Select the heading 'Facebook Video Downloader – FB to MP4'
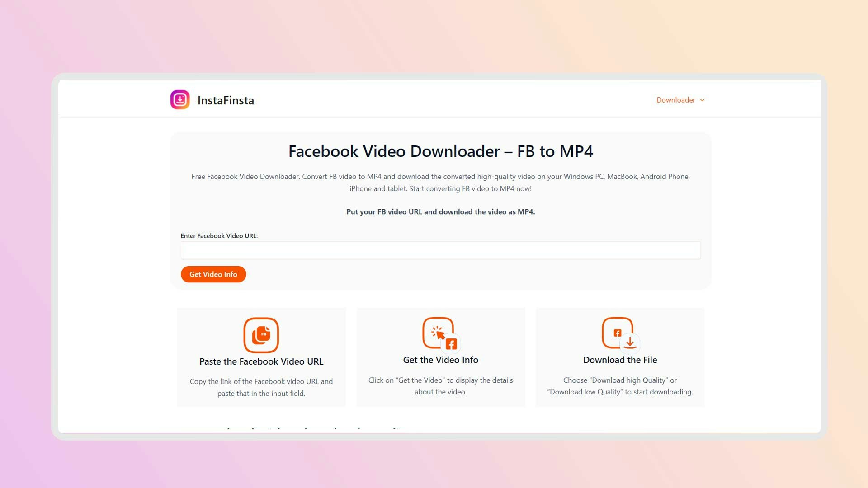 [x=441, y=151]
